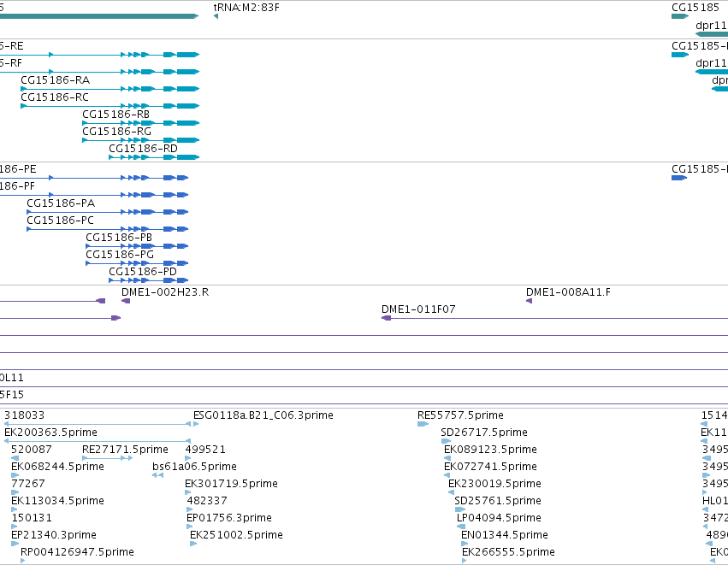
Task: Click the bs61a06.5prime arrow glyph
Action: tap(158, 475)
